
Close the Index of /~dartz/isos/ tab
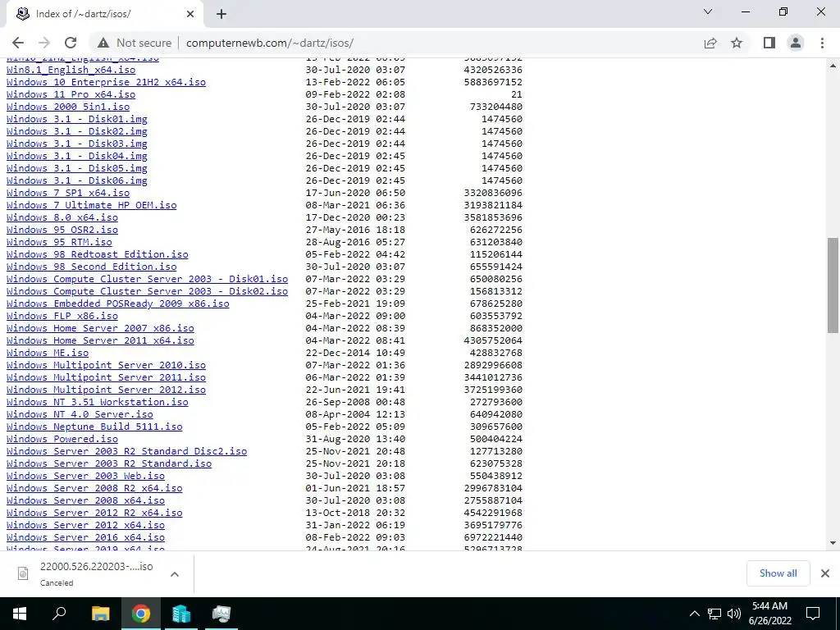(190, 14)
